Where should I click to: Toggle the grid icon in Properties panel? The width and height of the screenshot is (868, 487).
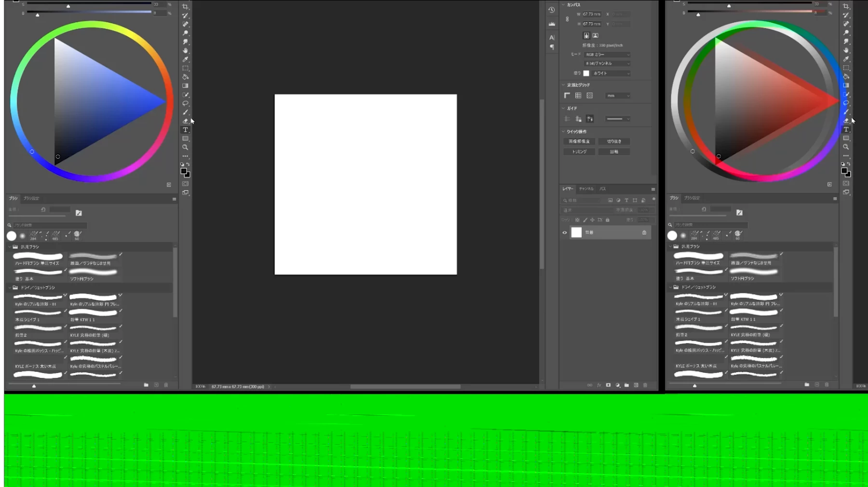click(x=578, y=96)
